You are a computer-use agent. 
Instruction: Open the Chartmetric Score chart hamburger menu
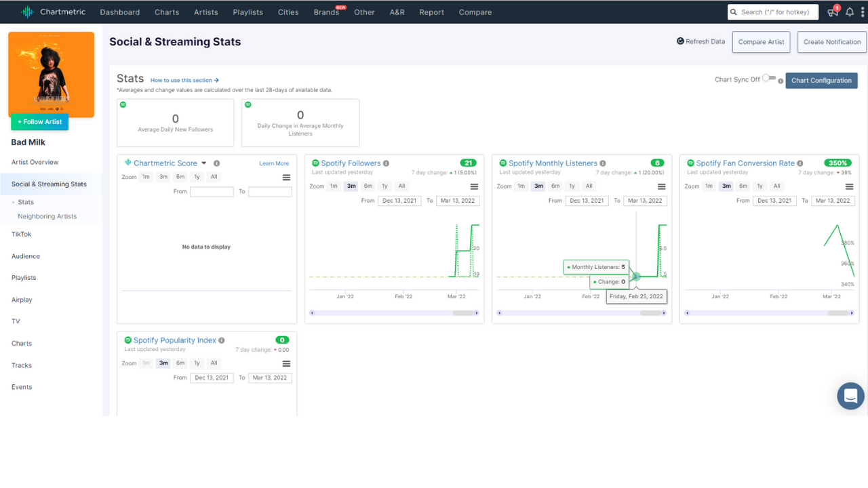286,178
